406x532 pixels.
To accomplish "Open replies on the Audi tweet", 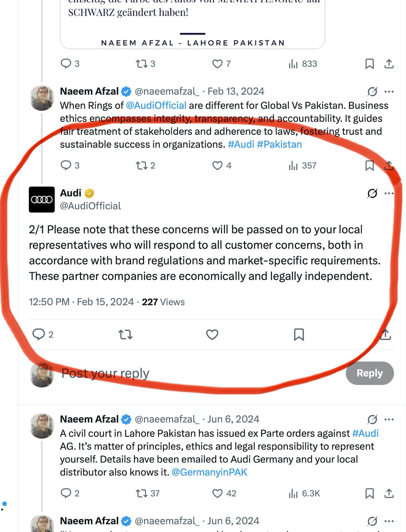I will click(x=39, y=334).
